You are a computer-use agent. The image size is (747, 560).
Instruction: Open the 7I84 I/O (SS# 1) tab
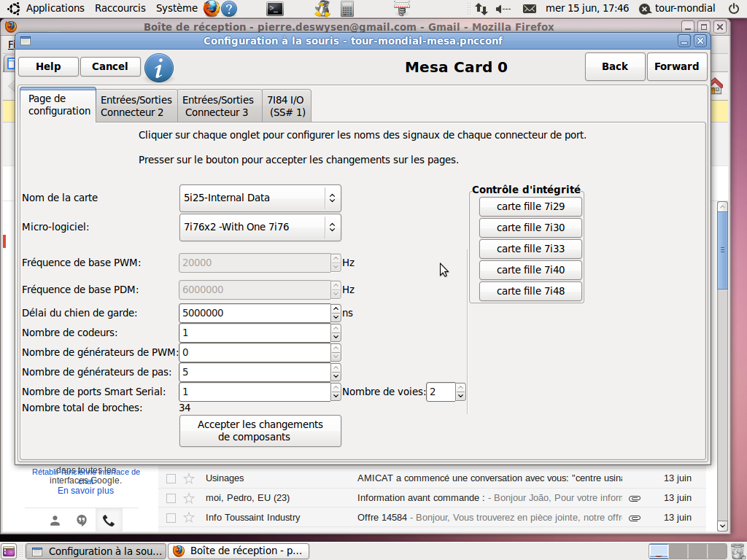tap(286, 106)
